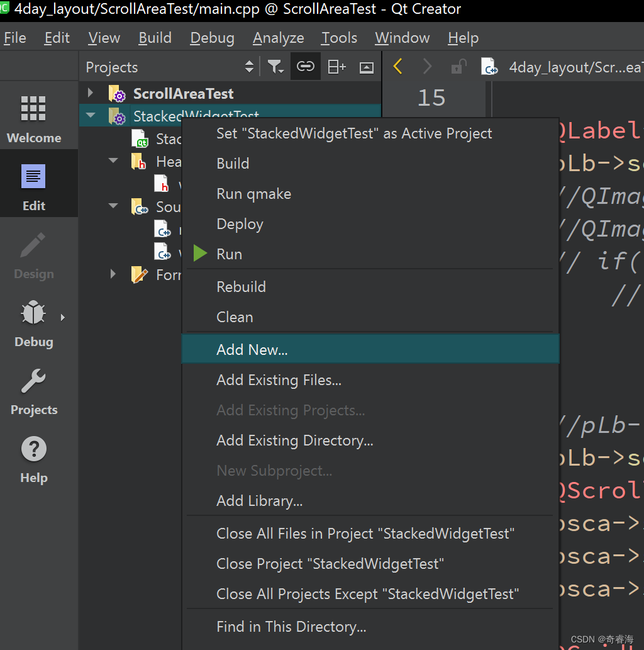This screenshot has width=644, height=650.
Task: Go forward in editor history
Action: coord(427,66)
